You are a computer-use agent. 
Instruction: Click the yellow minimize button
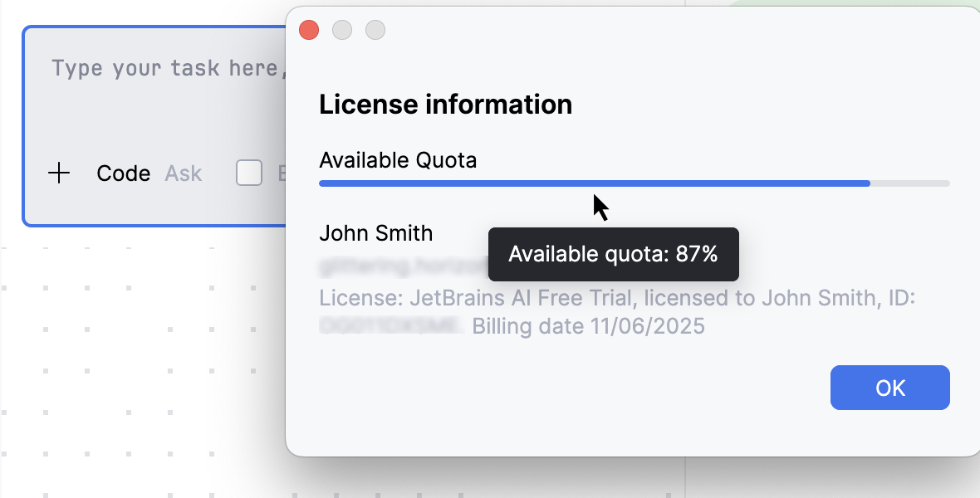coord(342,30)
